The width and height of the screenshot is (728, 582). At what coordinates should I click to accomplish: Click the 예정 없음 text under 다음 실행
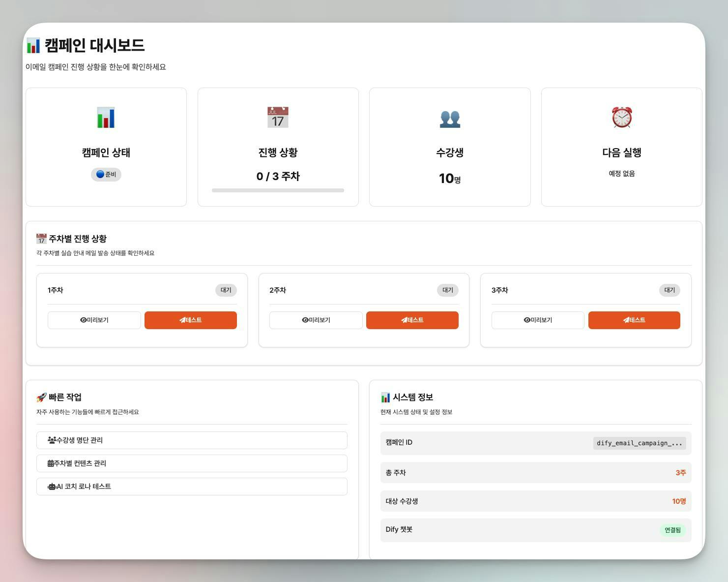tap(622, 174)
